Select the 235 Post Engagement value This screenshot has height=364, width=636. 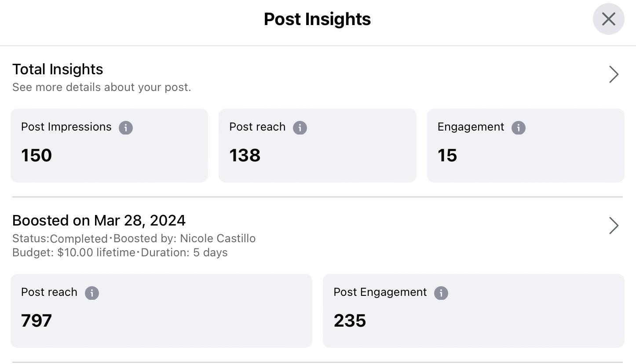(350, 320)
